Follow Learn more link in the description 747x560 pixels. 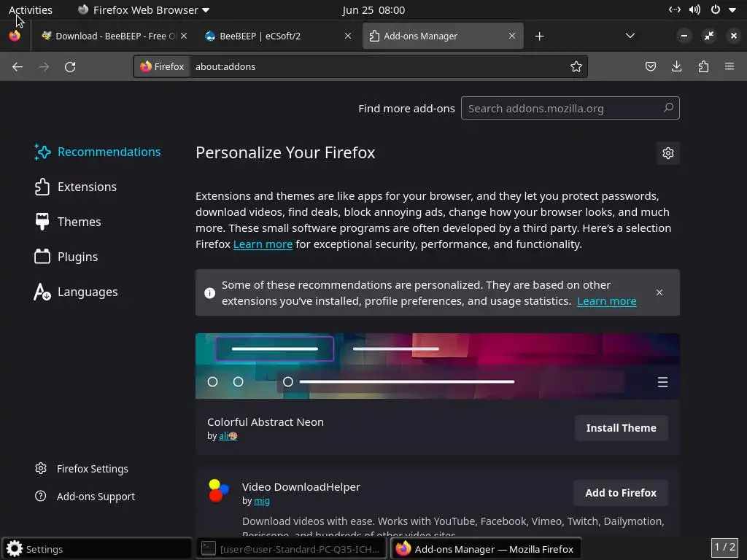263,244
